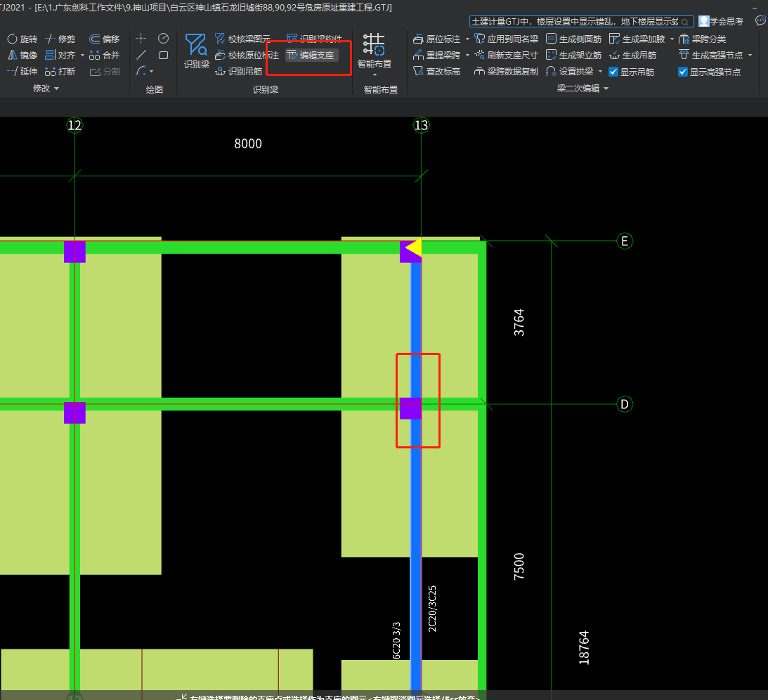Select the 打断 (Break) tool
The height and width of the screenshot is (700, 768).
tap(60, 71)
